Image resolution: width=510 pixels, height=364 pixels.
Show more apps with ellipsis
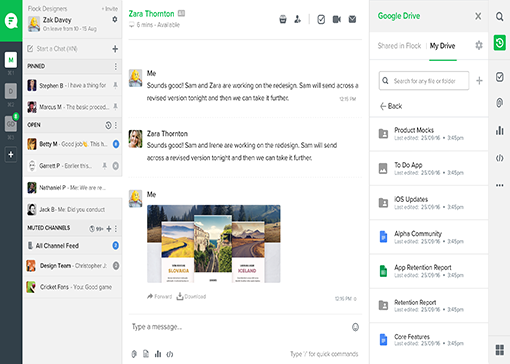(x=499, y=185)
